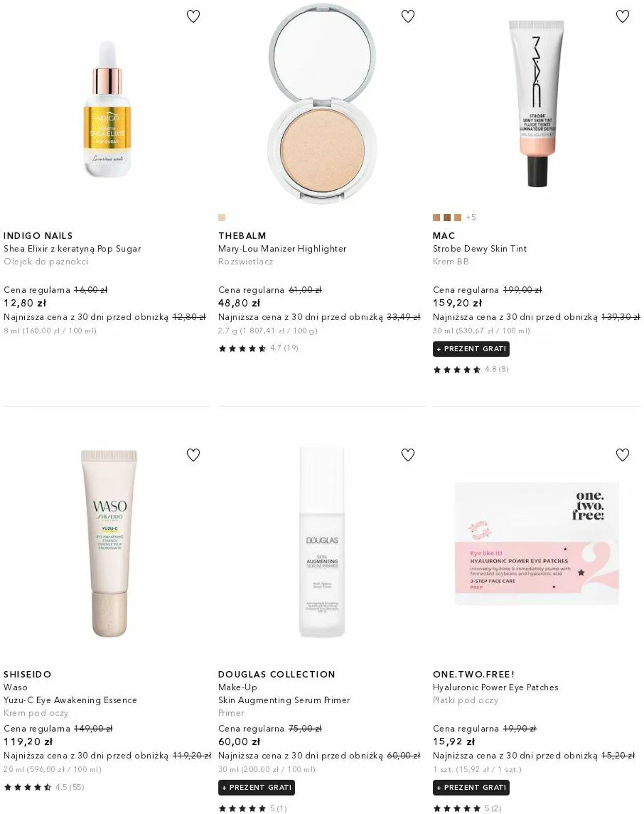Add Indigo Nails Shea Elixir to wishlist
The height and width of the screenshot is (814, 644).
coord(193,16)
